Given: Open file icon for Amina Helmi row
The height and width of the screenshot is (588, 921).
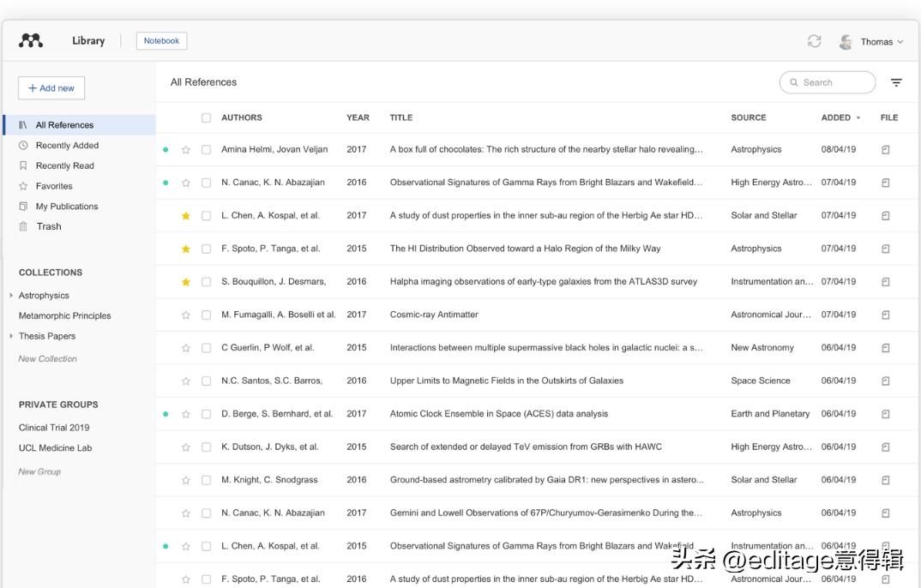Looking at the screenshot, I should coord(885,150).
